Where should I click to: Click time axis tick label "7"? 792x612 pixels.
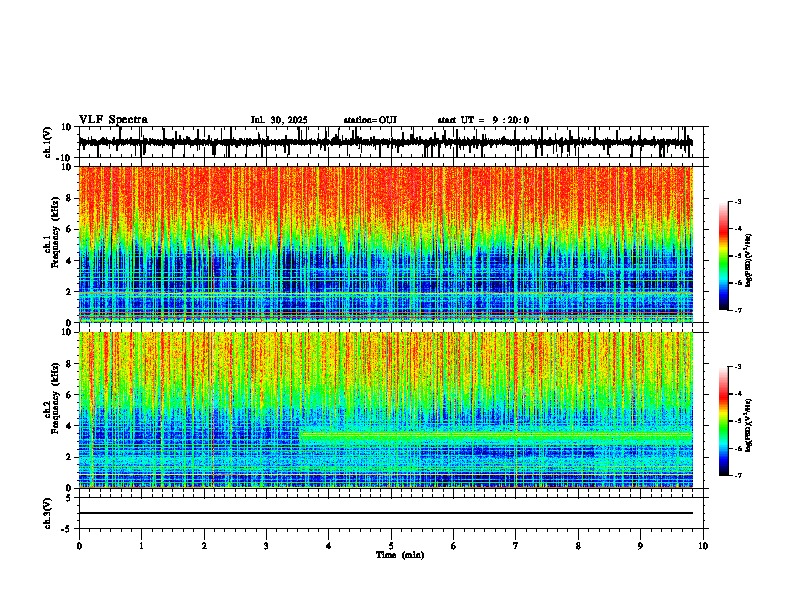(x=516, y=546)
